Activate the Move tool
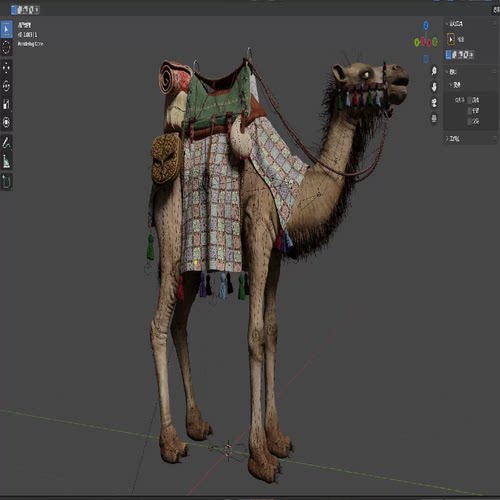 coord(6,68)
